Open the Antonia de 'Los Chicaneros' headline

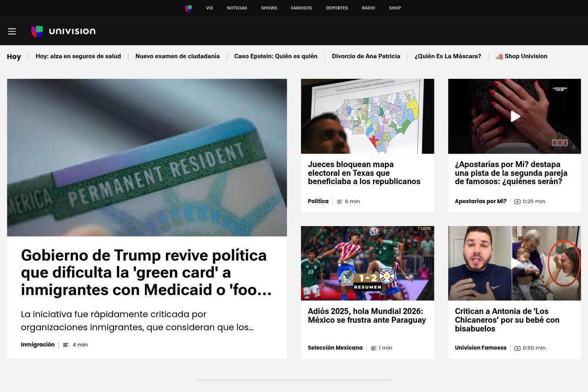pyautogui.click(x=507, y=320)
